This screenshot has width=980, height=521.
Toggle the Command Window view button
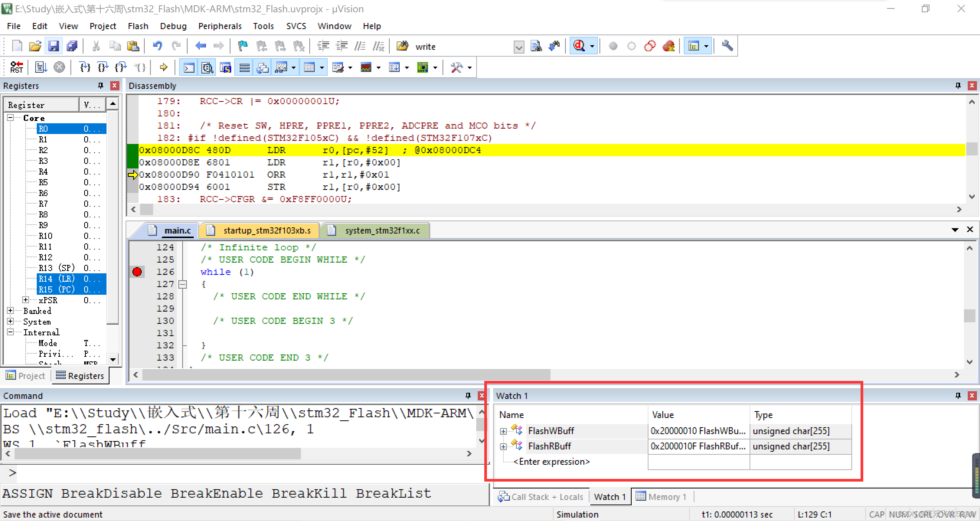pos(189,68)
